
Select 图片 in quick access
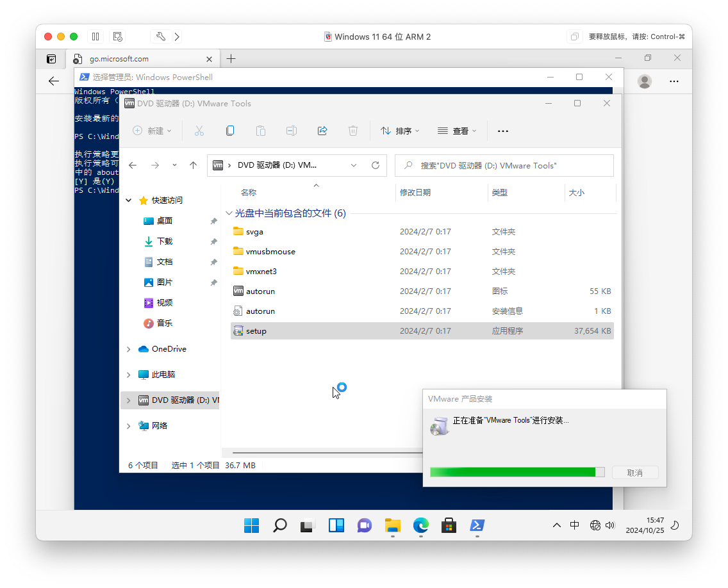coord(164,282)
